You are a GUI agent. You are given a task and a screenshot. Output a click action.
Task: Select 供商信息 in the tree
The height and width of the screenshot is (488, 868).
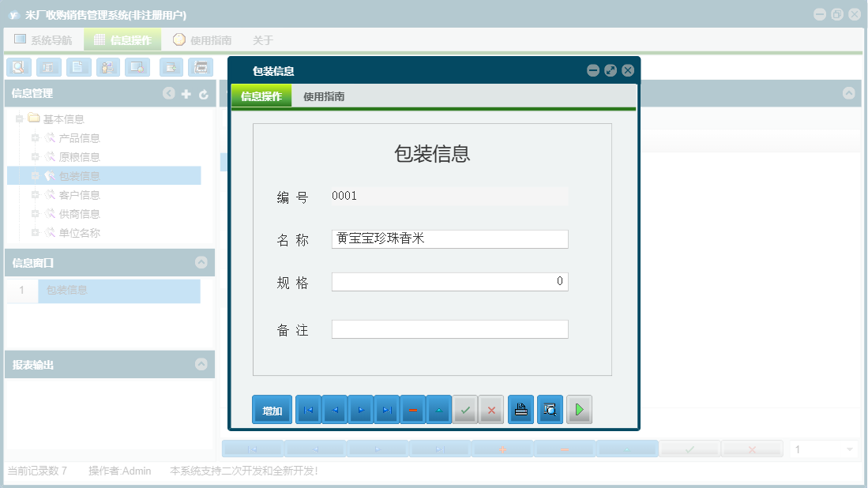coord(79,213)
